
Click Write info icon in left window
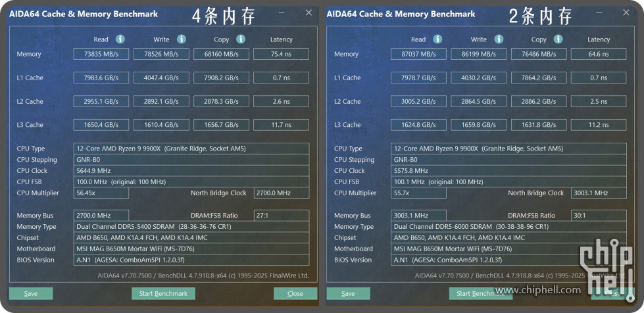(182, 39)
